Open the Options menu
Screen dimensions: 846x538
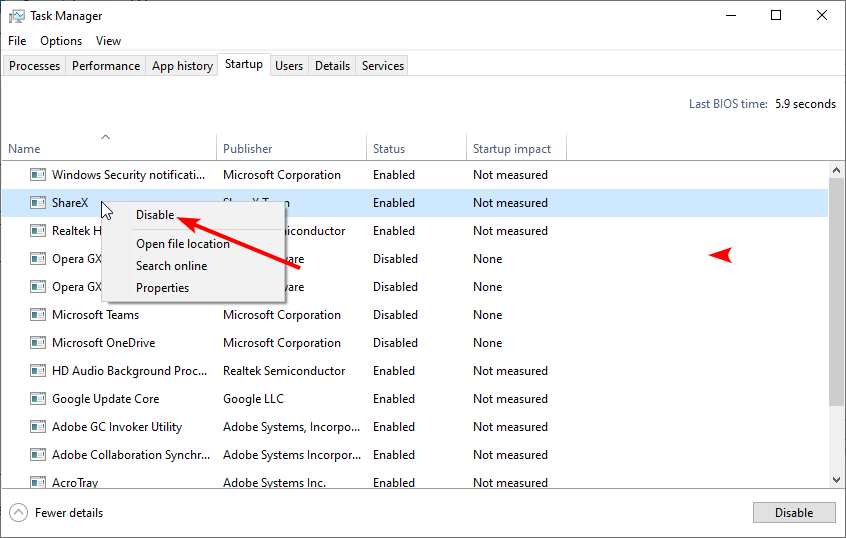coord(61,41)
